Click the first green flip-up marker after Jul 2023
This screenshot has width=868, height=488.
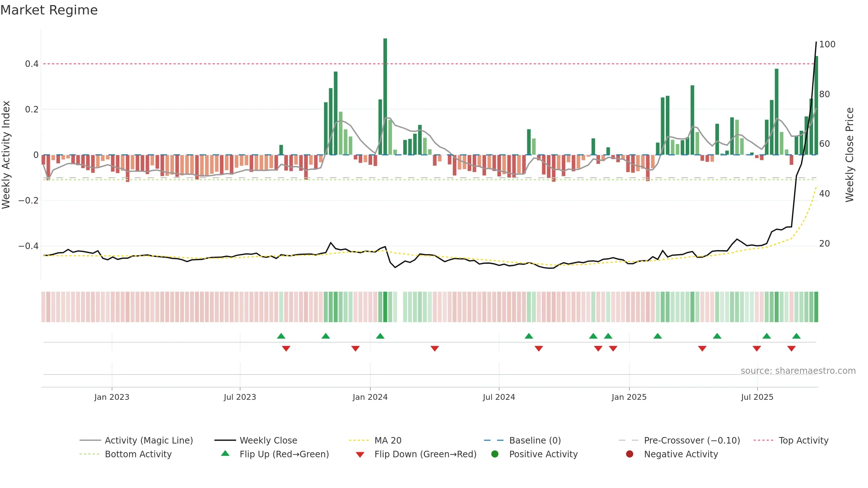click(281, 336)
